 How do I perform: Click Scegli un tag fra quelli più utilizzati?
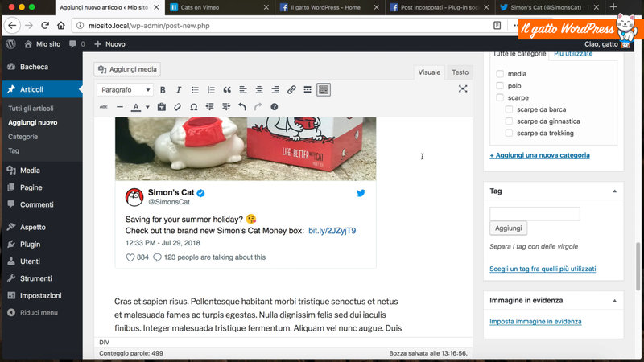coord(543,269)
